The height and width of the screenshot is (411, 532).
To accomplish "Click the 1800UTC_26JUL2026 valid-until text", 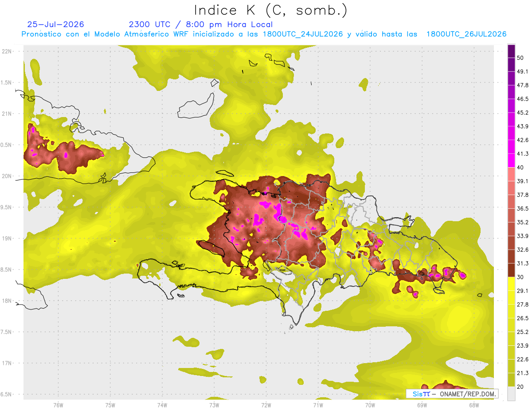I will coord(466,34).
